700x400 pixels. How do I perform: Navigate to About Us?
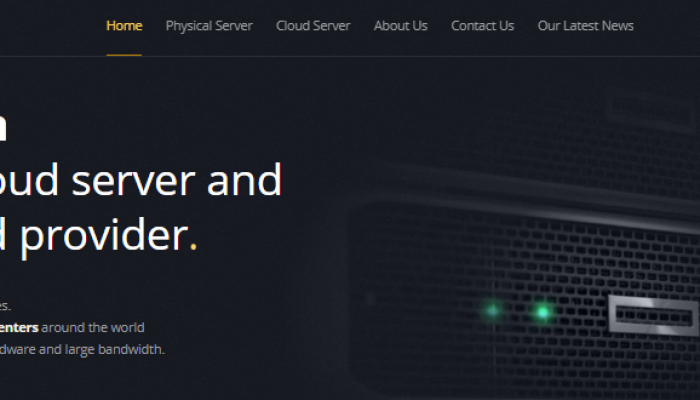[x=400, y=26]
